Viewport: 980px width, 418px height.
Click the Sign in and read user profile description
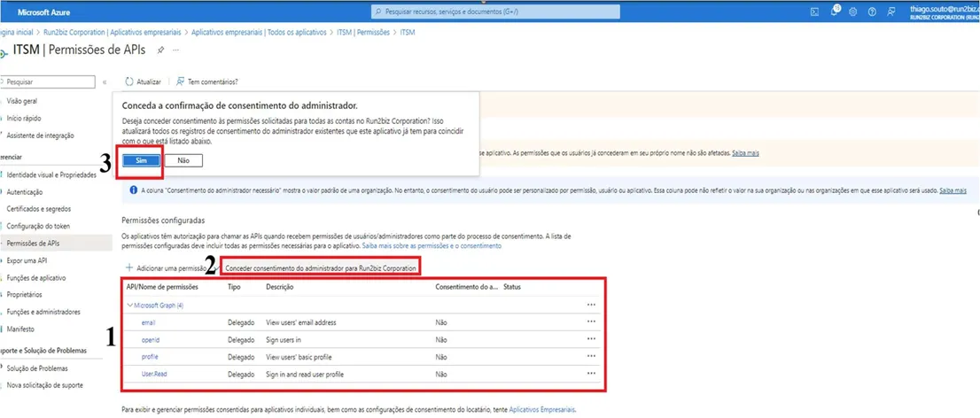click(305, 375)
